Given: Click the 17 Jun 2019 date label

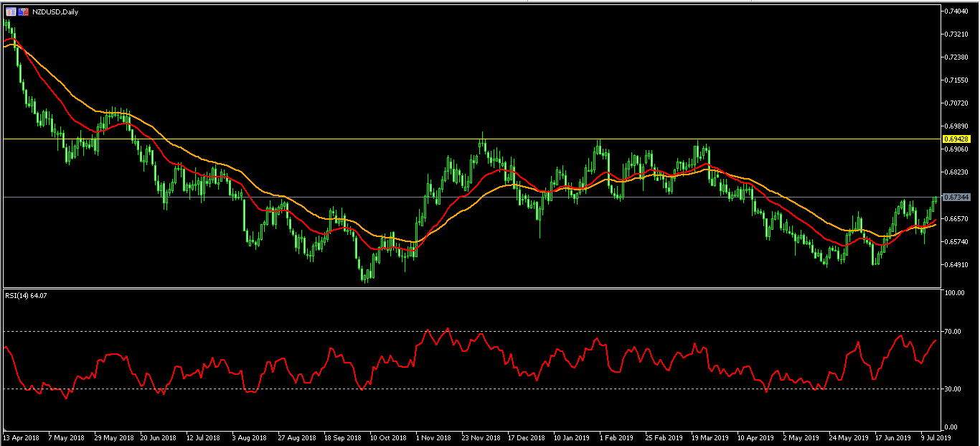Looking at the screenshot, I should click(x=892, y=437).
